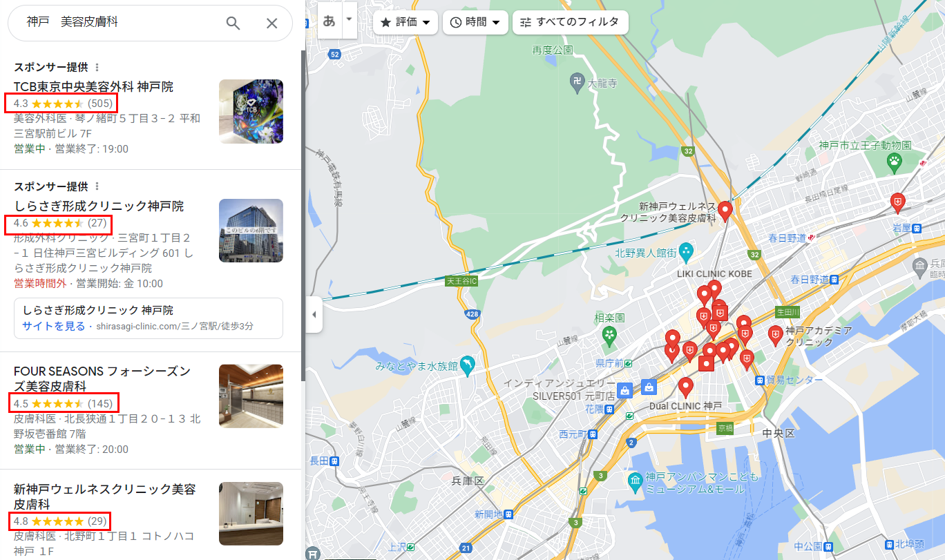Open FOUR SEASONS フォーシーズンズ美容皮膚科 listing
Image resolution: width=945 pixels, height=560 pixels.
[x=102, y=378]
